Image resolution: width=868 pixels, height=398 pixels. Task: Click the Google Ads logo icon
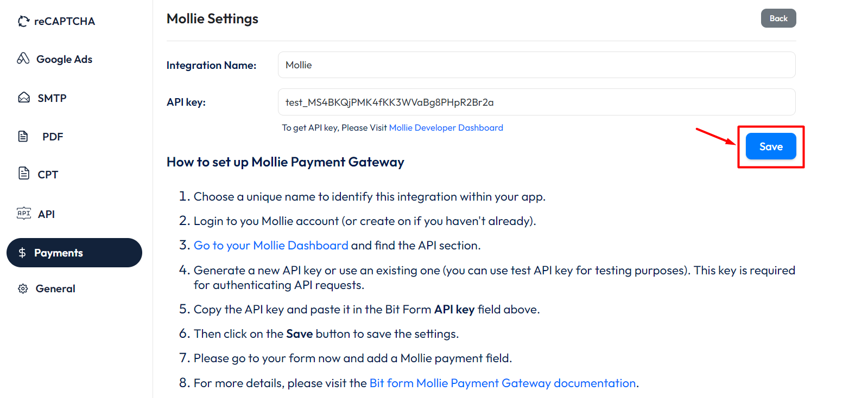point(23,59)
